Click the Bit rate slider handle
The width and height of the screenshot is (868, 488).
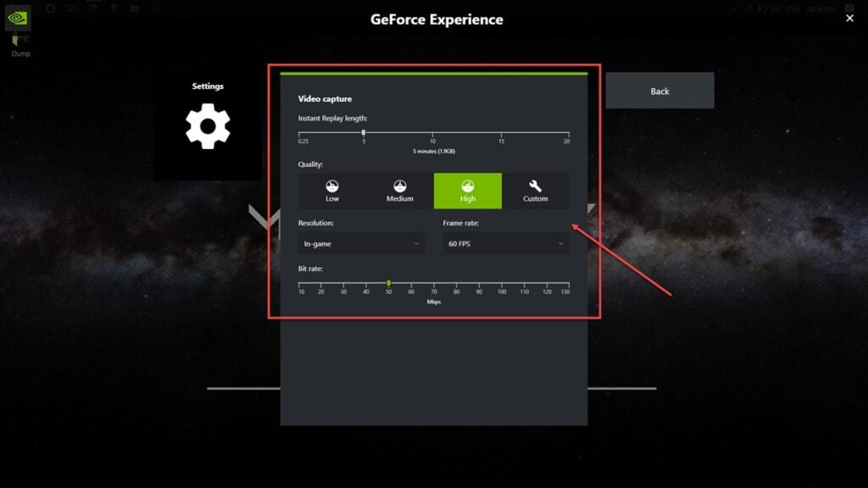pos(388,283)
